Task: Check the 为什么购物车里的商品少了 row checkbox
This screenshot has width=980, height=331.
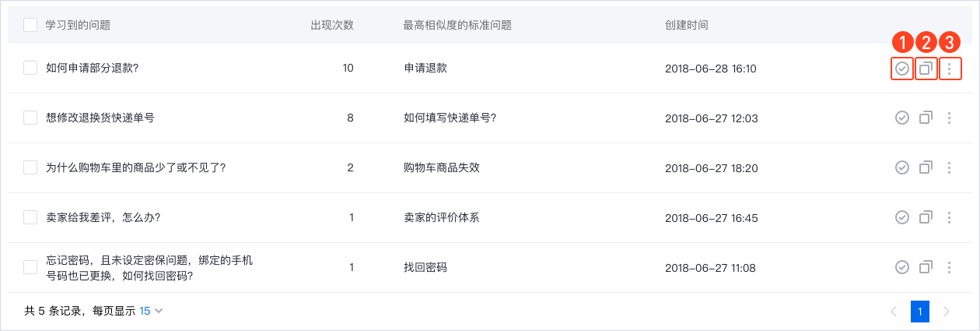Action: 30,167
